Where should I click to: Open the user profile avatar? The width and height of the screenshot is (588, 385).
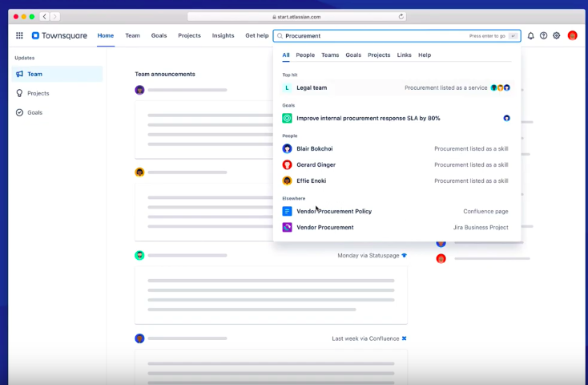(x=572, y=35)
